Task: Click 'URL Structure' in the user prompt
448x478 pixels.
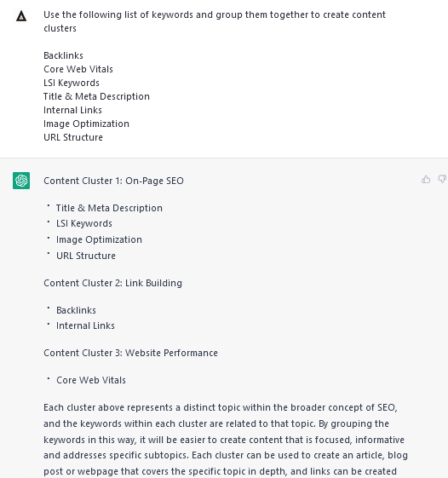Action: pyautogui.click(x=73, y=137)
